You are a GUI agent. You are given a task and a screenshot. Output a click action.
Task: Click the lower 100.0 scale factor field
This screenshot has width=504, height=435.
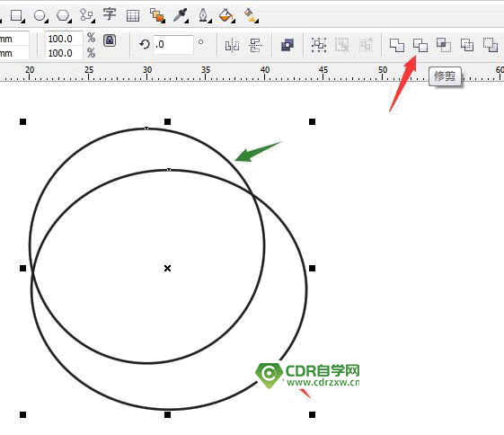(x=64, y=53)
